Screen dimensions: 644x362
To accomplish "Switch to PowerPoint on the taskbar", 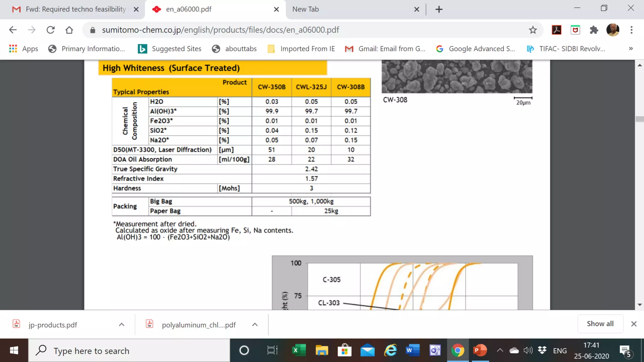I will 480,350.
